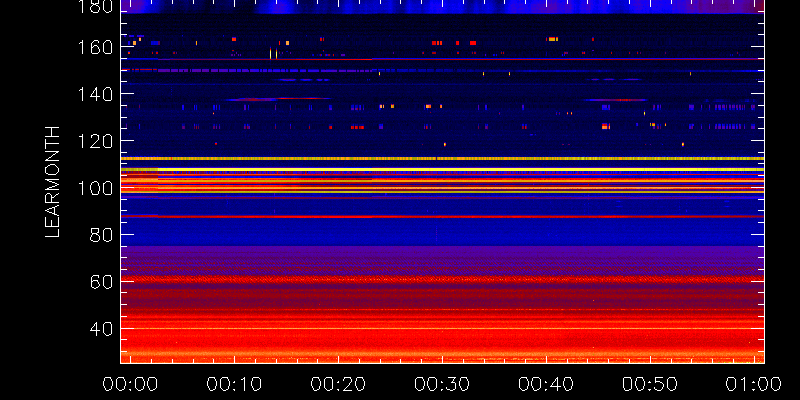Click the 00:30 time axis label
This screenshot has height=400, width=800.
443,384
